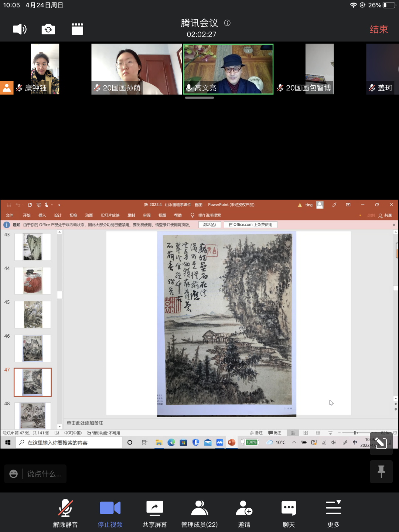The image size is (399, 532).
Task: Tap the pin icon button
Action: pyautogui.click(x=381, y=472)
